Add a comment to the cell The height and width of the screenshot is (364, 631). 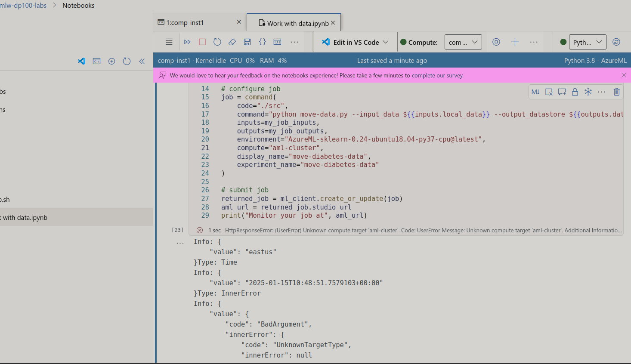tap(562, 92)
